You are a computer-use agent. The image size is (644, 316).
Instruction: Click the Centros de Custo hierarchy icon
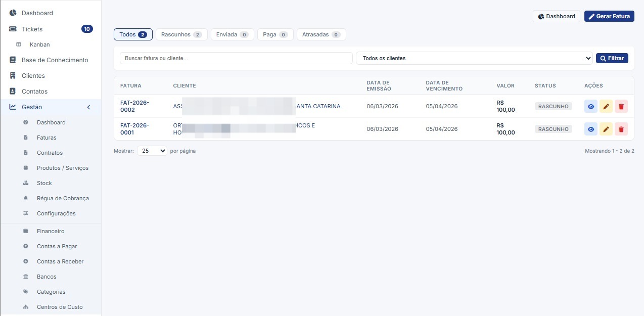click(26, 307)
